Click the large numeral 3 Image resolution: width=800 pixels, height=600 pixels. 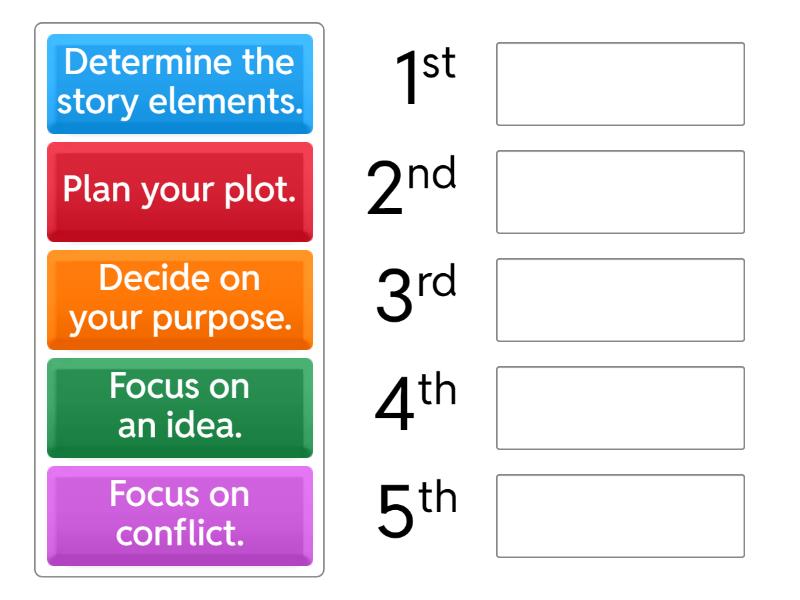click(394, 298)
